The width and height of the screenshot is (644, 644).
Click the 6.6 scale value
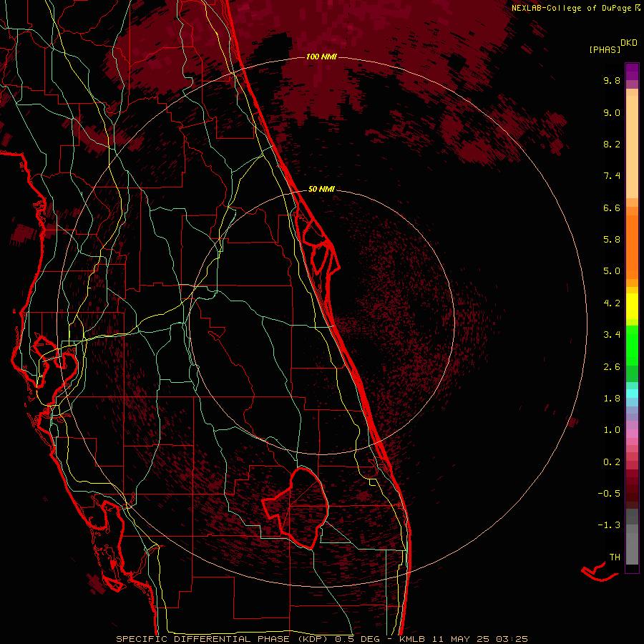[x=612, y=208]
